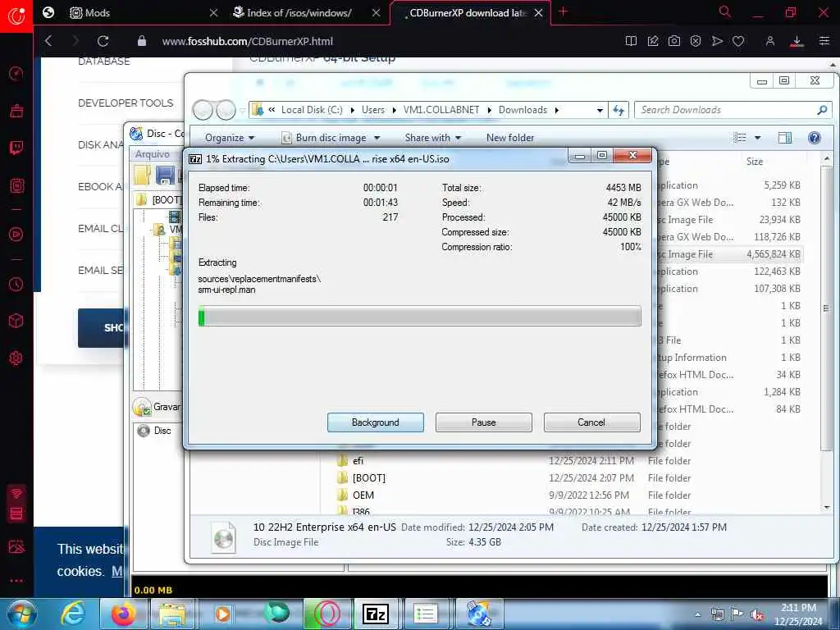Open DEVELOPER TOOLS category link
This screenshot has height=630, width=840.
point(126,103)
